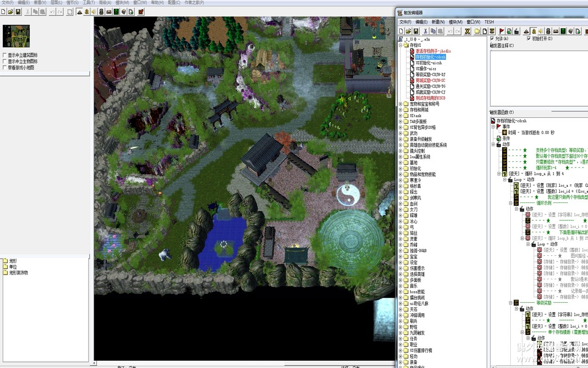
Task: Click New Map icon in main editor toolbar
Action: click(3, 11)
